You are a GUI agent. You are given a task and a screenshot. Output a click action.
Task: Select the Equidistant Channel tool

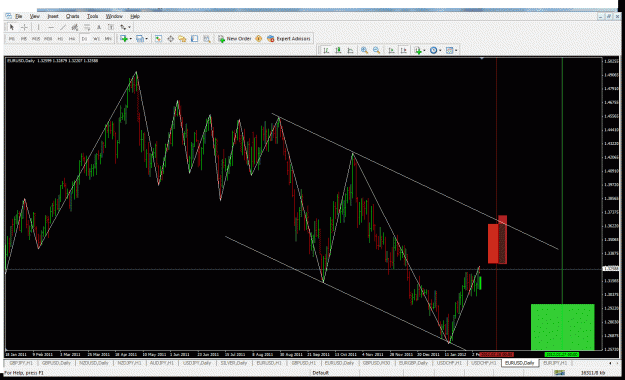[x=75, y=28]
